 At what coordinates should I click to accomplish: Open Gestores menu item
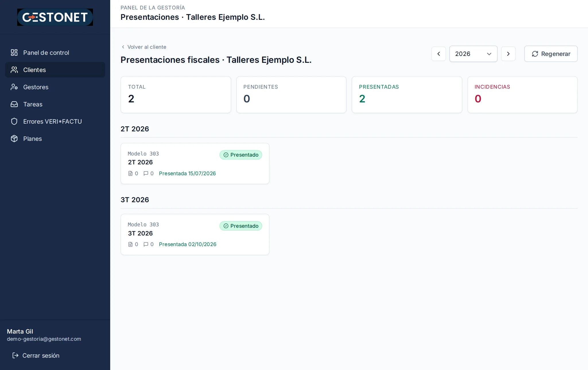pos(55,87)
